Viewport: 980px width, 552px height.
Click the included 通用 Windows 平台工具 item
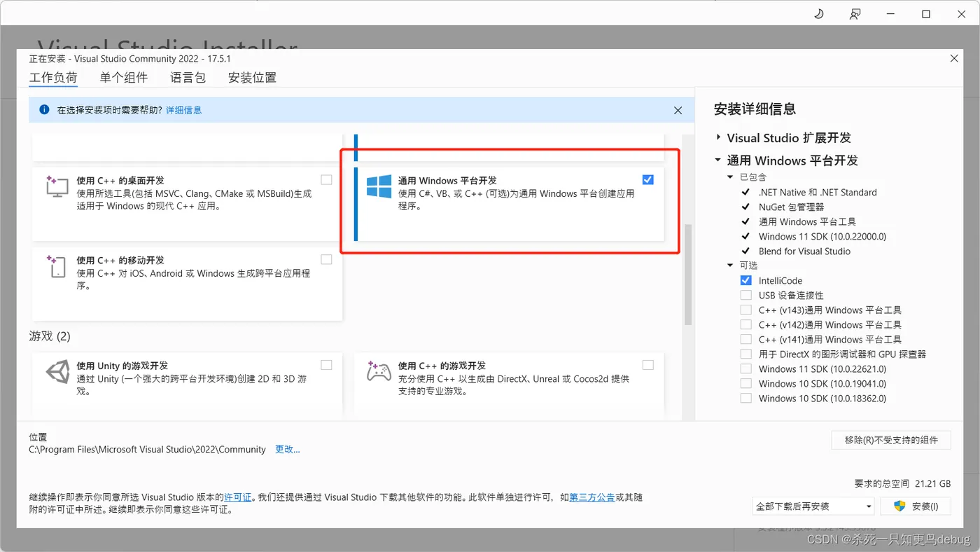pyautogui.click(x=807, y=221)
